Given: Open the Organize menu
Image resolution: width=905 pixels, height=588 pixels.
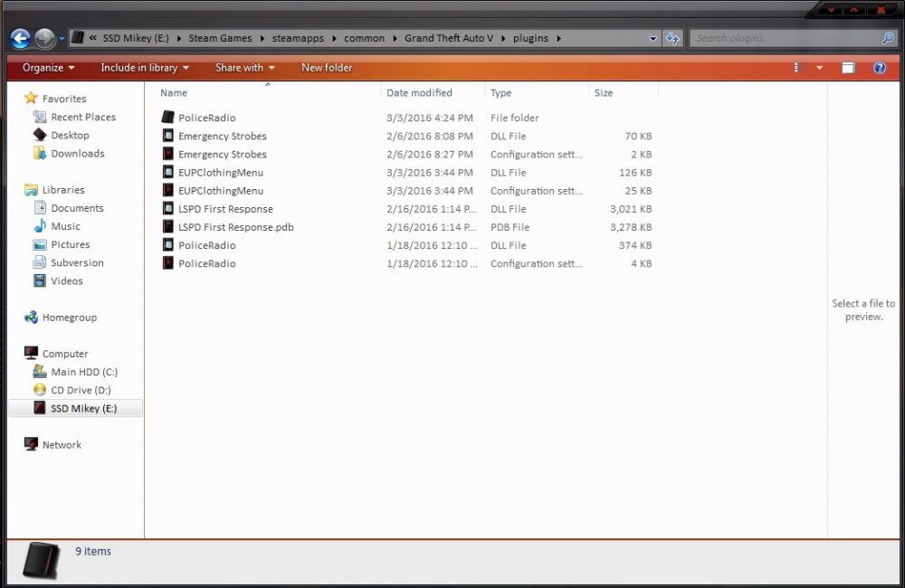Looking at the screenshot, I should coord(49,68).
